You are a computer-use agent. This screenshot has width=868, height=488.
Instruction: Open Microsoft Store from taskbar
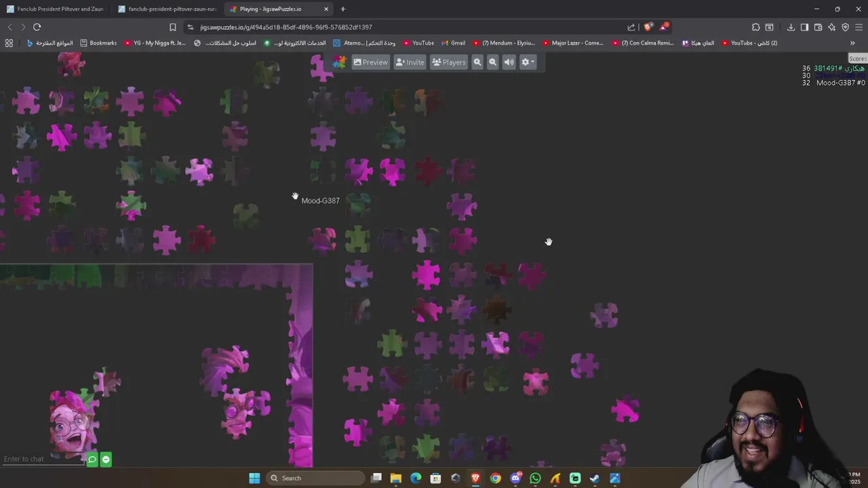click(x=435, y=478)
